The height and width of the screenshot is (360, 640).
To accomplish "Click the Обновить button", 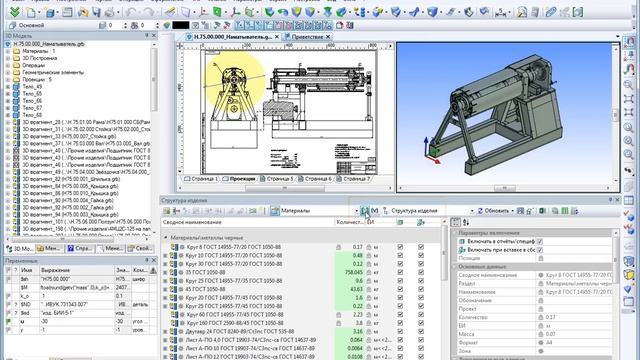I will pos(496,211).
